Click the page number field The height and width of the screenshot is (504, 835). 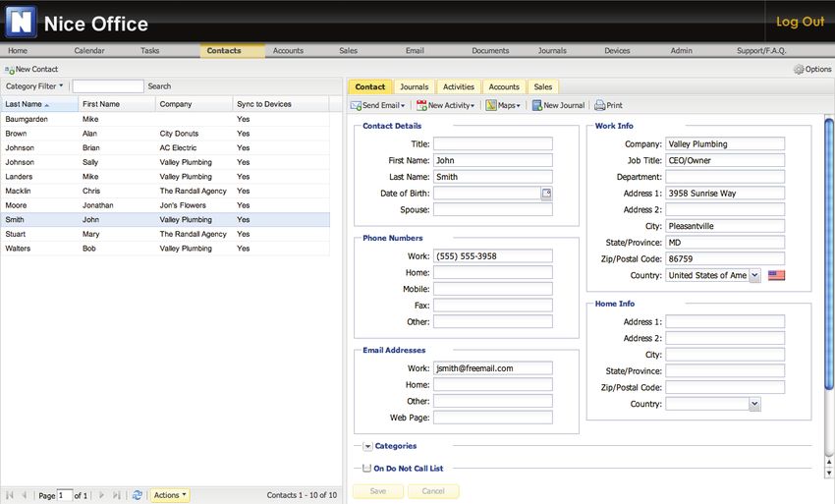(x=65, y=495)
